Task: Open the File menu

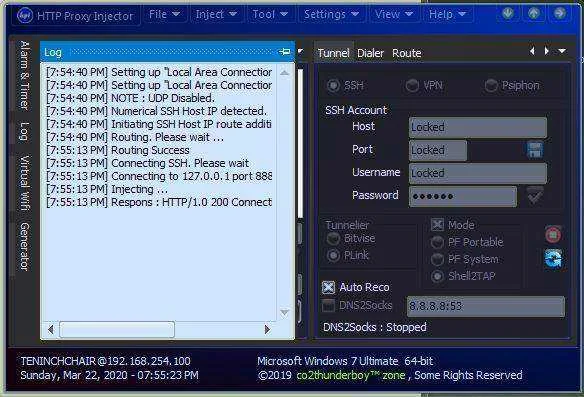Action: point(164,14)
